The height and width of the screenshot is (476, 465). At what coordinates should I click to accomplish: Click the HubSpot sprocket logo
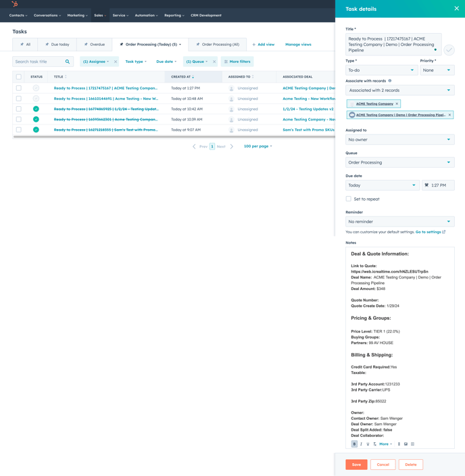pyautogui.click(x=14, y=4)
